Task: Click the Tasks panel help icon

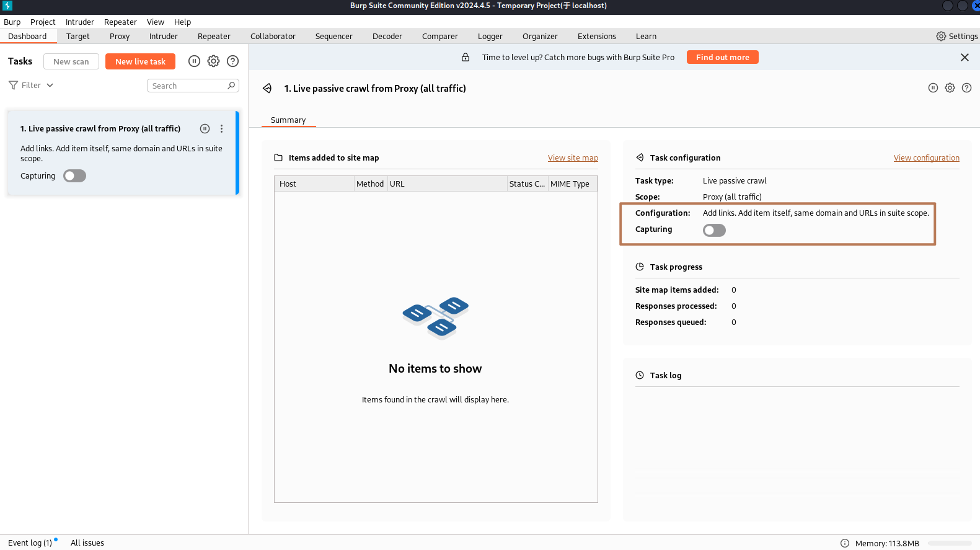Action: pos(232,61)
